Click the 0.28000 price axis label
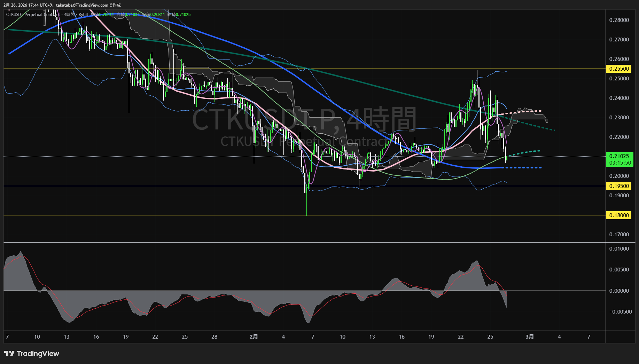This screenshot has width=639, height=364. point(619,20)
